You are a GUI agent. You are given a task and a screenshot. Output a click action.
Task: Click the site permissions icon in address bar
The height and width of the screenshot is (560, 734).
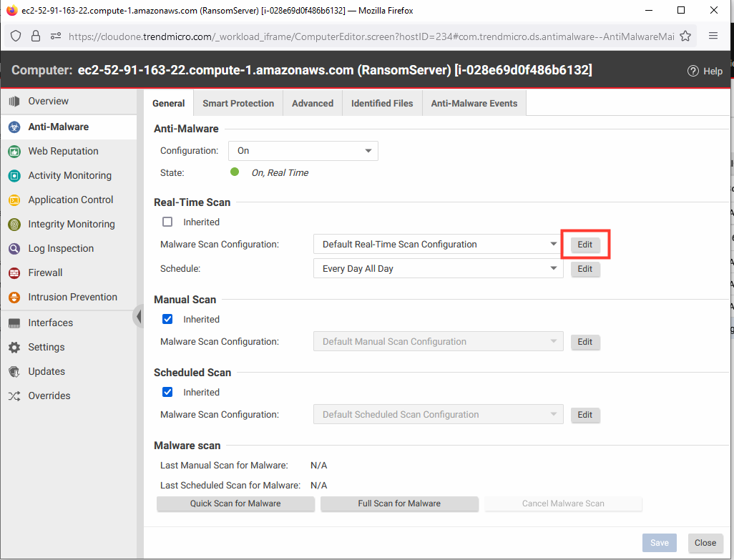[56, 36]
